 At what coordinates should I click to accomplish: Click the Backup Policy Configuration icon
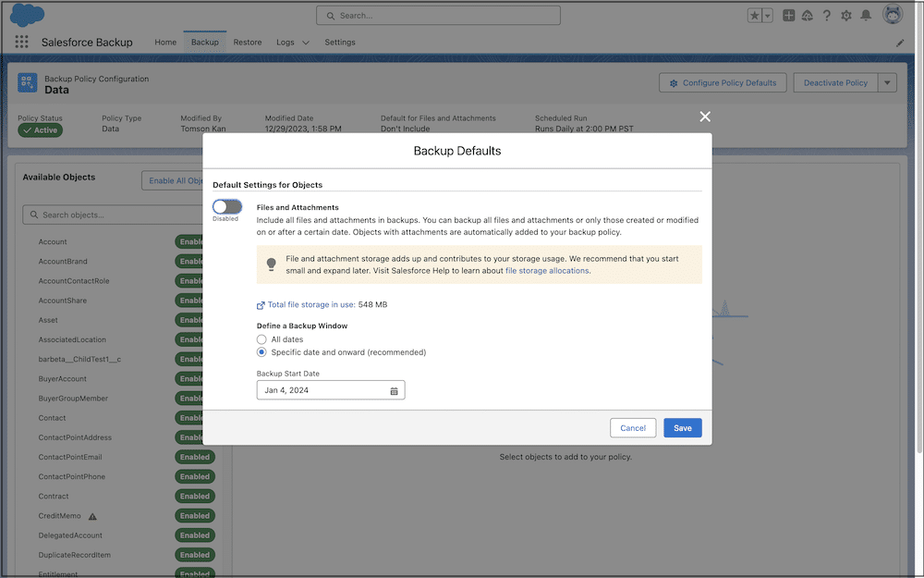[27, 83]
